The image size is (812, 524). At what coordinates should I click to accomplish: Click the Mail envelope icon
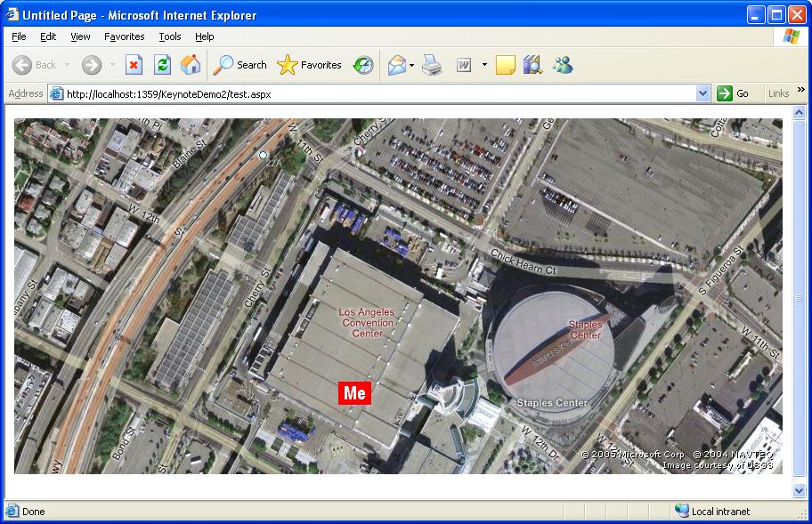397,65
